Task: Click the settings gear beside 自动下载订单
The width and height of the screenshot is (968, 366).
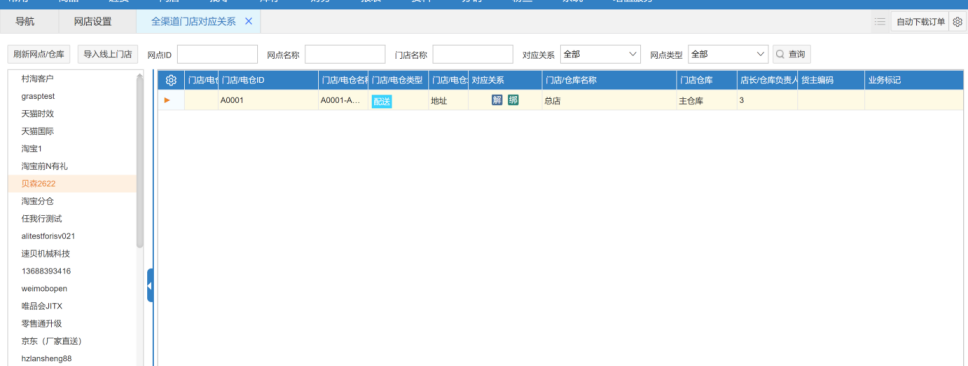Action: click(957, 22)
